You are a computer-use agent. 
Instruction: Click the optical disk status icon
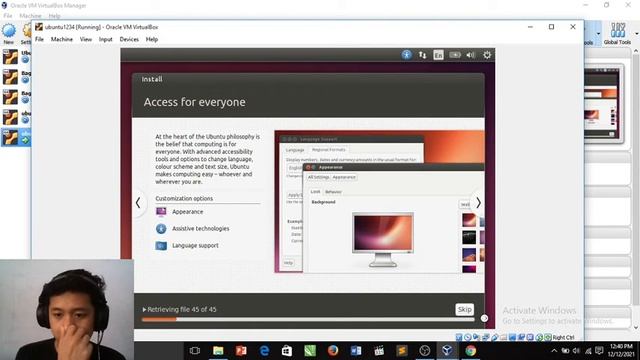click(468, 337)
